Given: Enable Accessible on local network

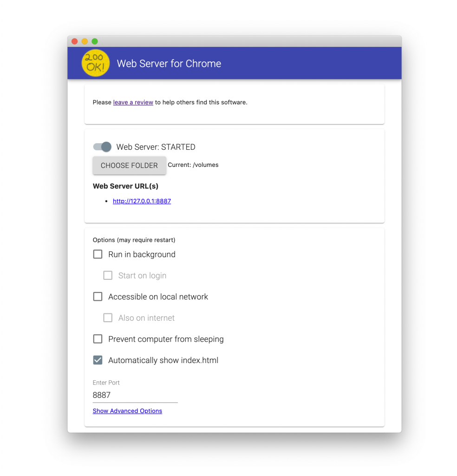Looking at the screenshot, I should pyautogui.click(x=98, y=297).
